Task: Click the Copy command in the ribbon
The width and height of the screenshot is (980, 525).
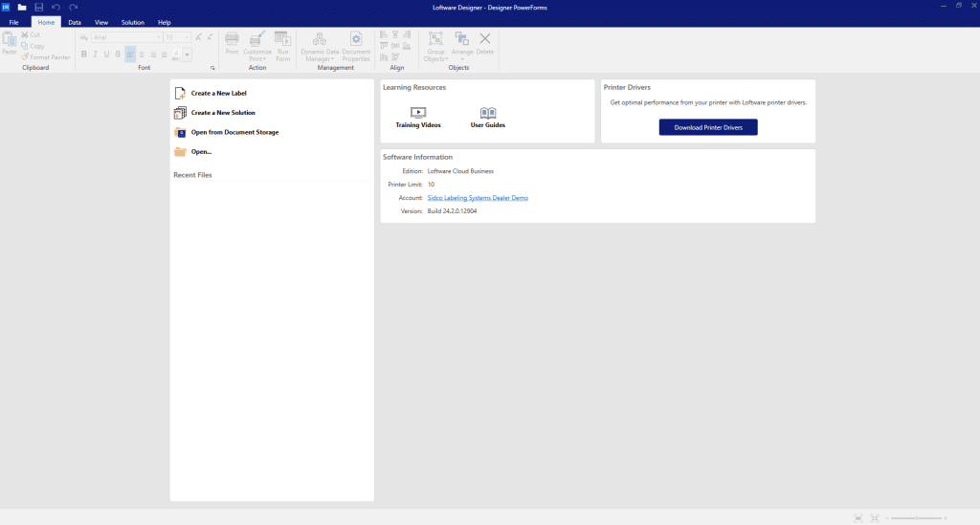Action: 33,46
